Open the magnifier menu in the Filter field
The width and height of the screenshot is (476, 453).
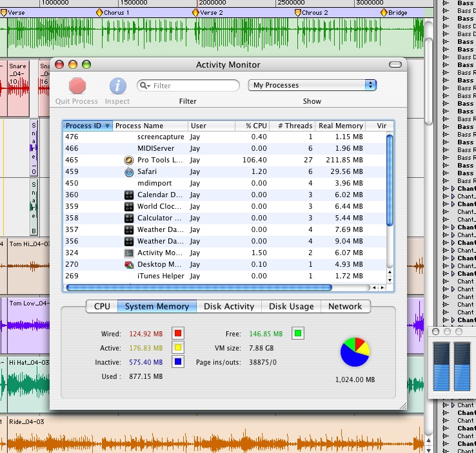pyautogui.click(x=145, y=86)
